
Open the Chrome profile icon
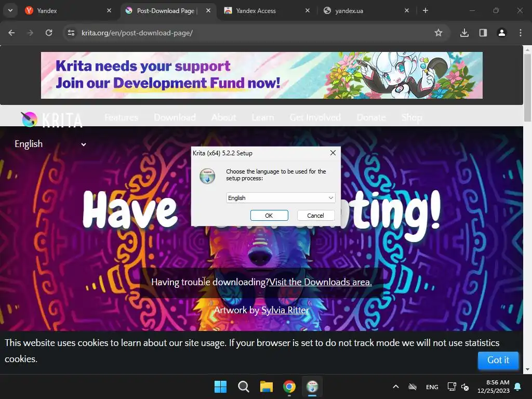pyautogui.click(x=502, y=33)
